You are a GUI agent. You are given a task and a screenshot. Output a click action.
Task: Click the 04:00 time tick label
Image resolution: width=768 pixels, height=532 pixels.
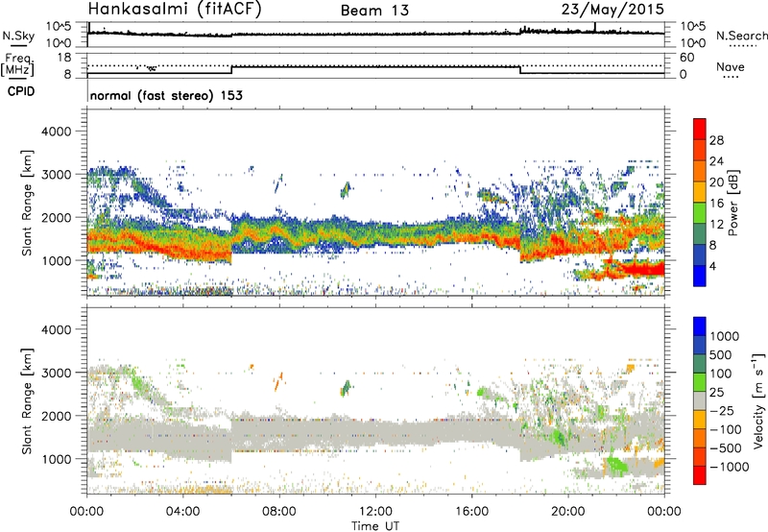click(x=182, y=512)
